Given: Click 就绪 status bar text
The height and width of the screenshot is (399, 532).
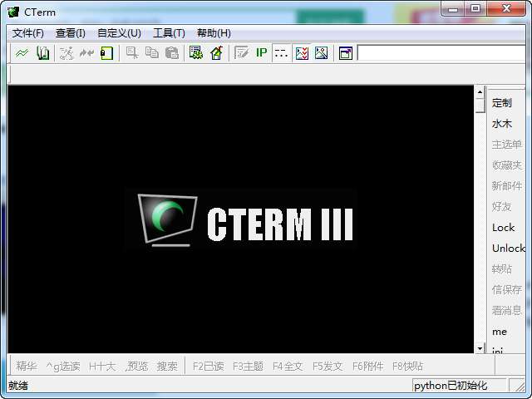Looking at the screenshot, I should click(x=18, y=386).
